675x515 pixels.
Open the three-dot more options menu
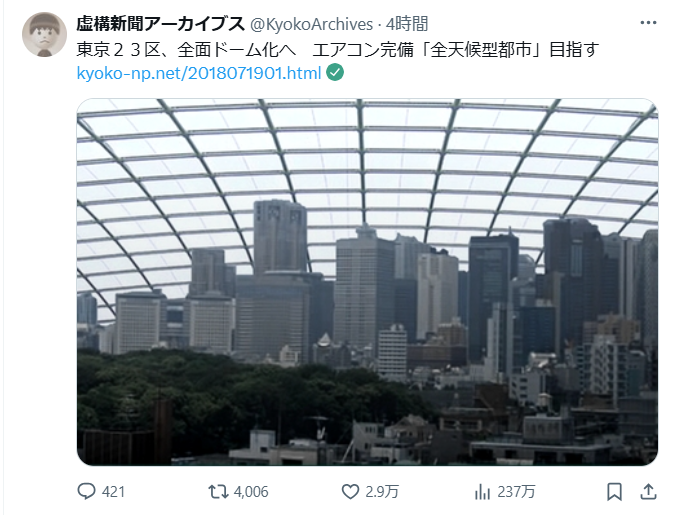click(648, 23)
